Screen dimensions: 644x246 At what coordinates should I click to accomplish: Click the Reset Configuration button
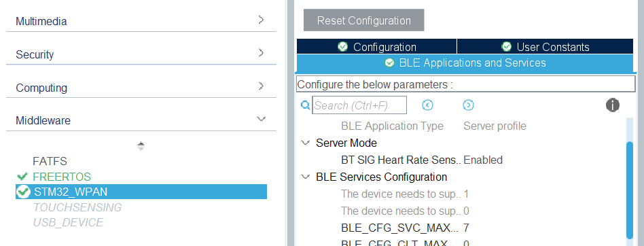tap(364, 20)
